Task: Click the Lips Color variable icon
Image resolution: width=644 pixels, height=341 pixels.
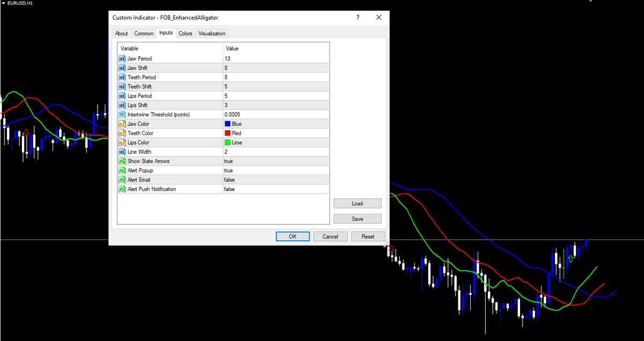Action: pyautogui.click(x=122, y=143)
